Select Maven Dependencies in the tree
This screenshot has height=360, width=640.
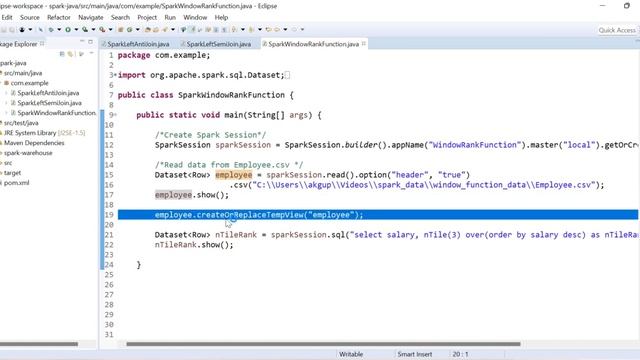pos(34,143)
